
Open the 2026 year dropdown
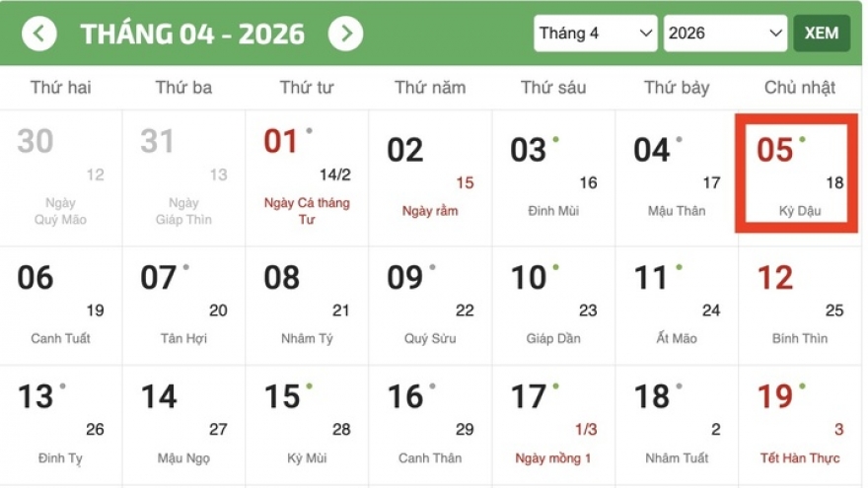[x=725, y=34]
